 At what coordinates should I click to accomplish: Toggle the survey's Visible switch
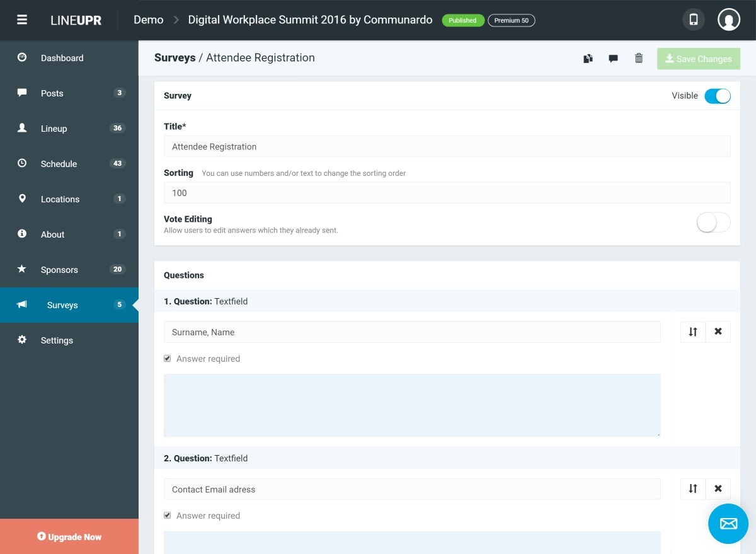point(718,95)
